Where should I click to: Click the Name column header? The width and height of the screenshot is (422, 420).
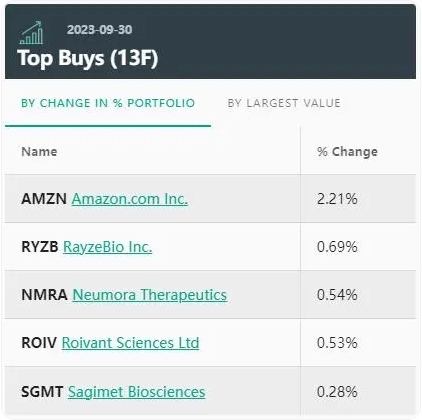coord(39,152)
